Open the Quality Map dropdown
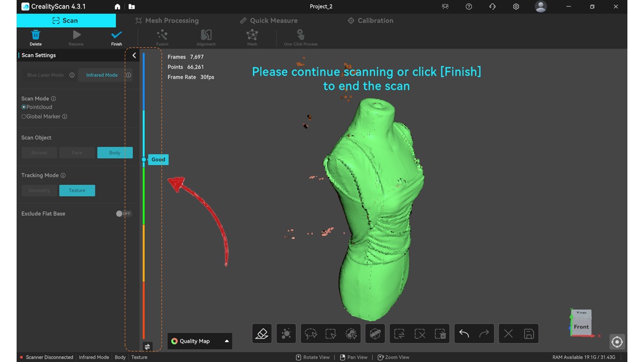Screen dimensions: 644x362 (200, 341)
